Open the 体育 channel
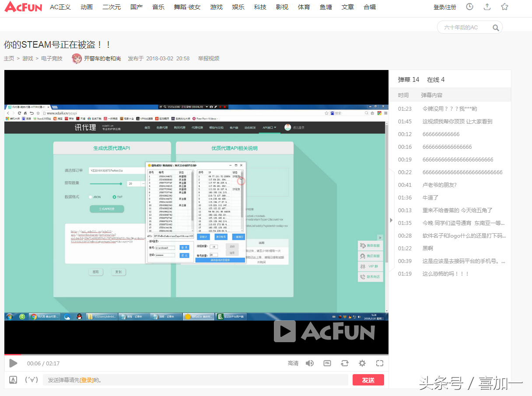The width and height of the screenshot is (532, 396). pos(304,7)
